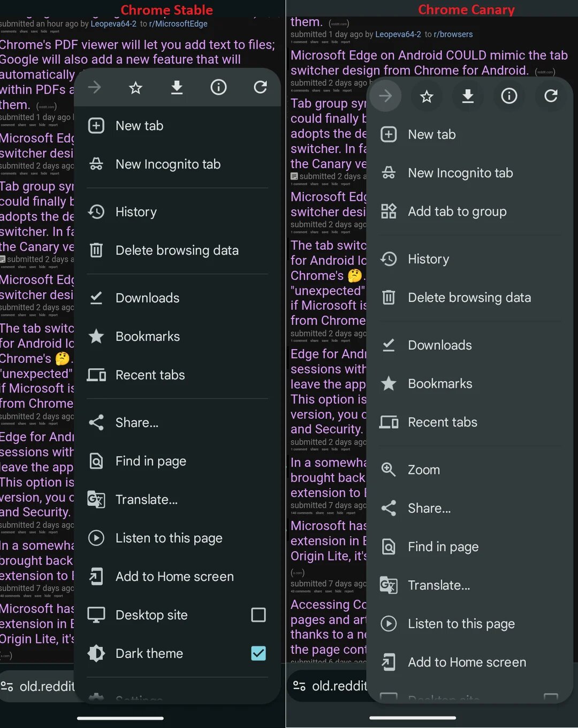Open page info icon in Chrome Canary menu
Viewport: 578px width, 728px height.
pyautogui.click(x=509, y=96)
